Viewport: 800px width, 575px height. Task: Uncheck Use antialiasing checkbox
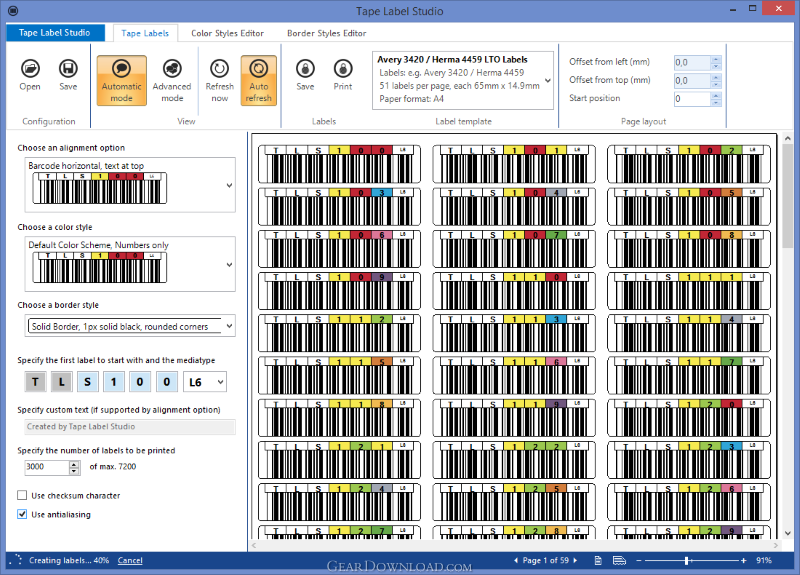tap(22, 514)
